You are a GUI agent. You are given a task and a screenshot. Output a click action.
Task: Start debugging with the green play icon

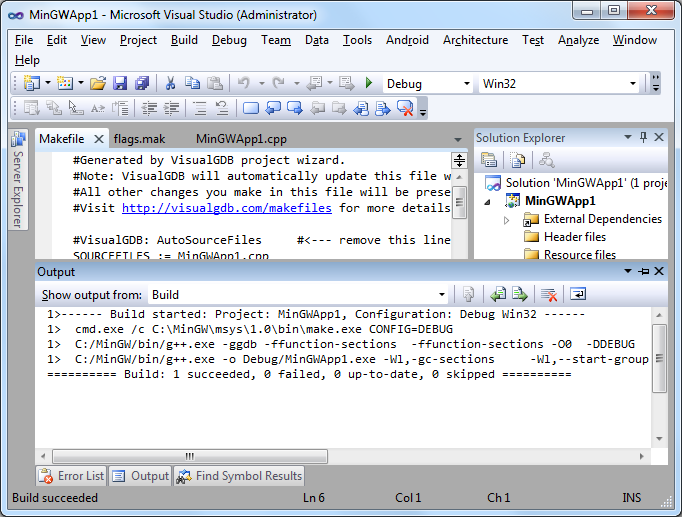point(369,83)
